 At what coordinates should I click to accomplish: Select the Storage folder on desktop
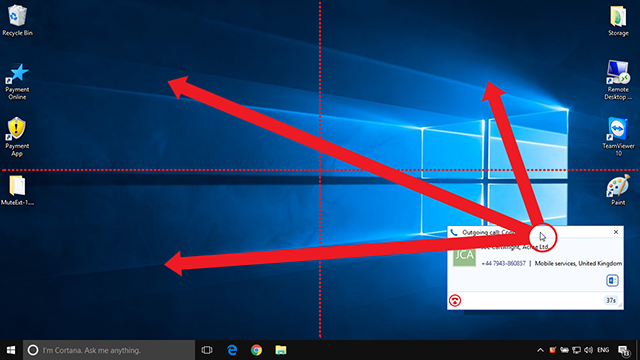click(x=618, y=20)
